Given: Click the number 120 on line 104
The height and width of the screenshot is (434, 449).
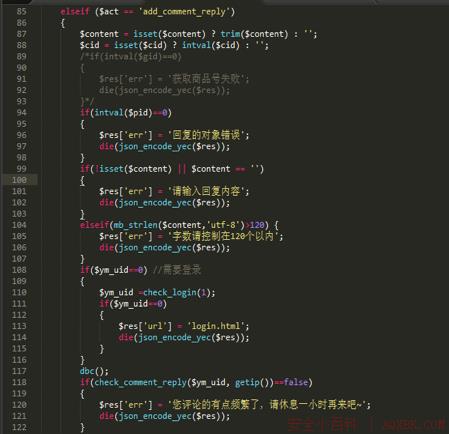Looking at the screenshot, I should [257, 225].
